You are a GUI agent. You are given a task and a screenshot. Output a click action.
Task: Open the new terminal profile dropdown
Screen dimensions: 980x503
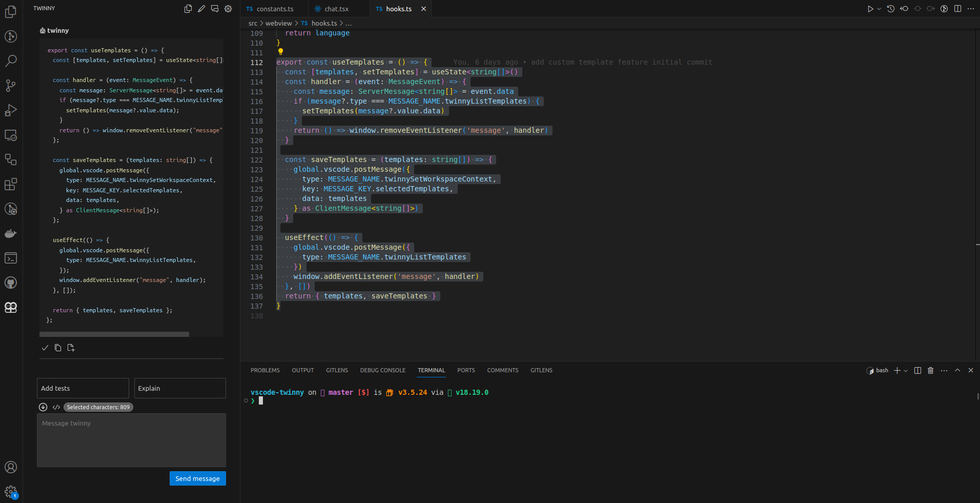pyautogui.click(x=906, y=370)
